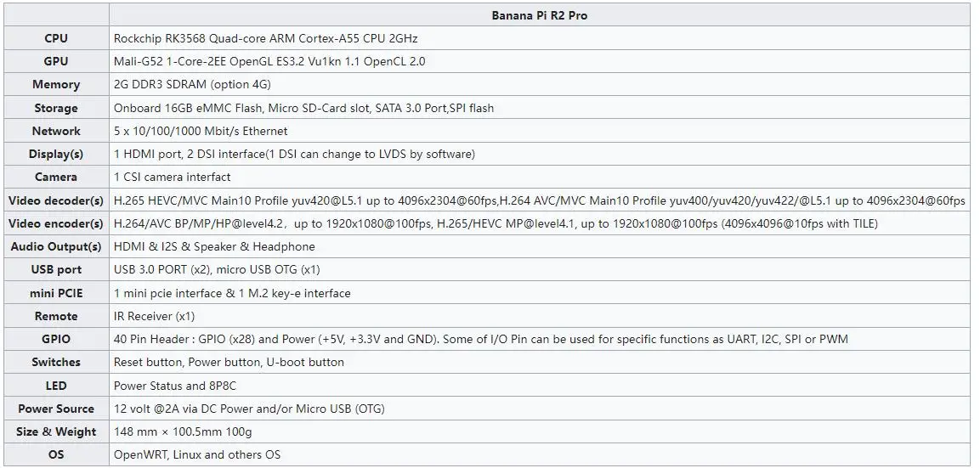Click the 'CPU' row label
The height and width of the screenshot is (468, 980).
(56, 38)
